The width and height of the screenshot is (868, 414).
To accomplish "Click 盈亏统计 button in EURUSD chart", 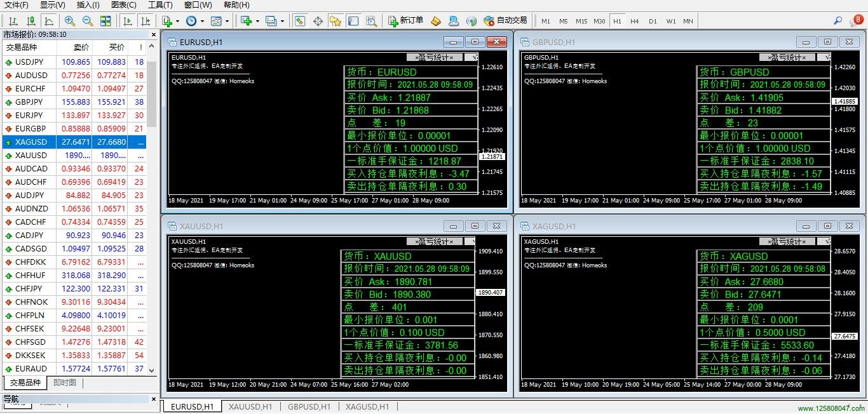I will point(435,58).
